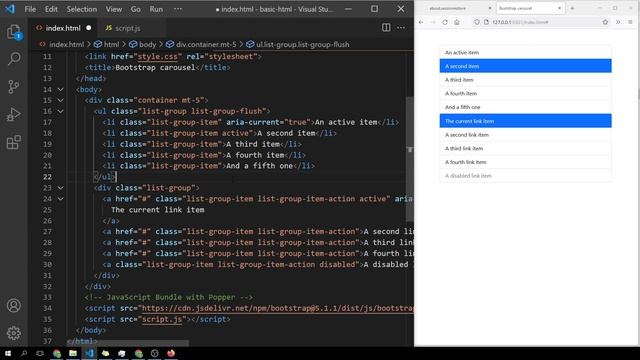Reload the browser page
Image resolution: width=640 pixels, height=360 pixels.
coord(445,22)
